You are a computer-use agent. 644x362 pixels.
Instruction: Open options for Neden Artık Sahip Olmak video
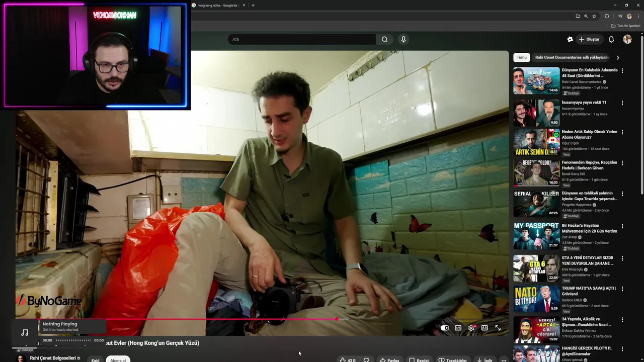(x=622, y=132)
